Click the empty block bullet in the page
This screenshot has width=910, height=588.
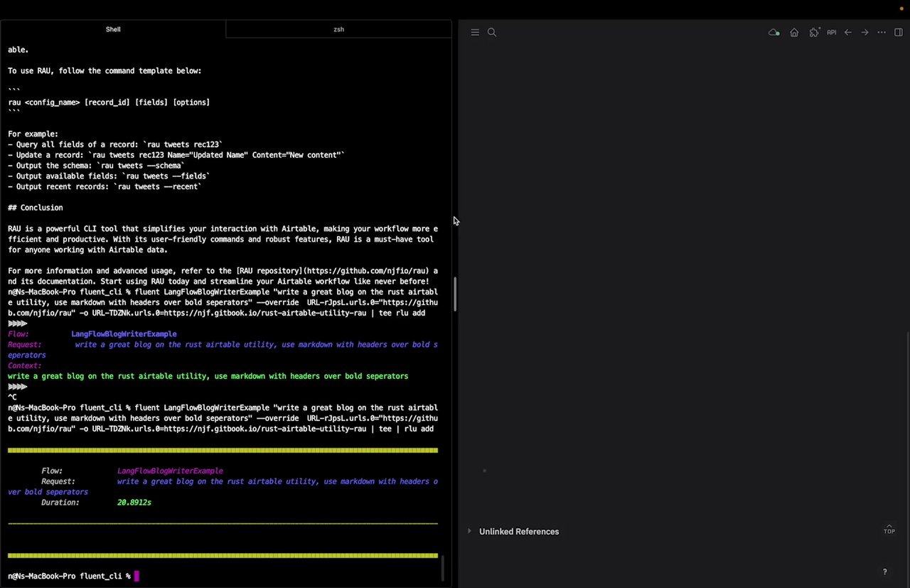[484, 471]
